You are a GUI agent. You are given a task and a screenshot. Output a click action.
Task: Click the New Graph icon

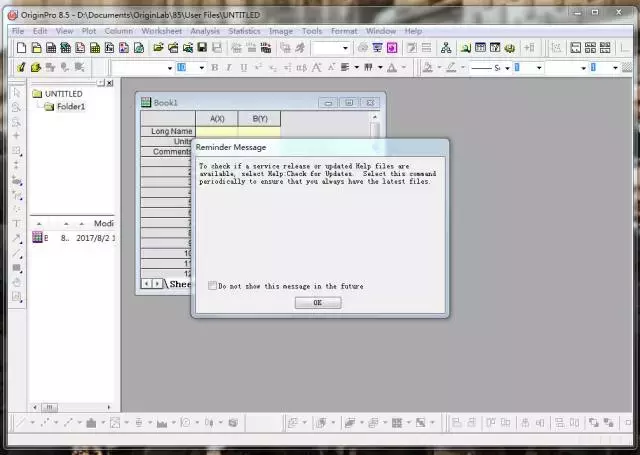click(x=80, y=48)
